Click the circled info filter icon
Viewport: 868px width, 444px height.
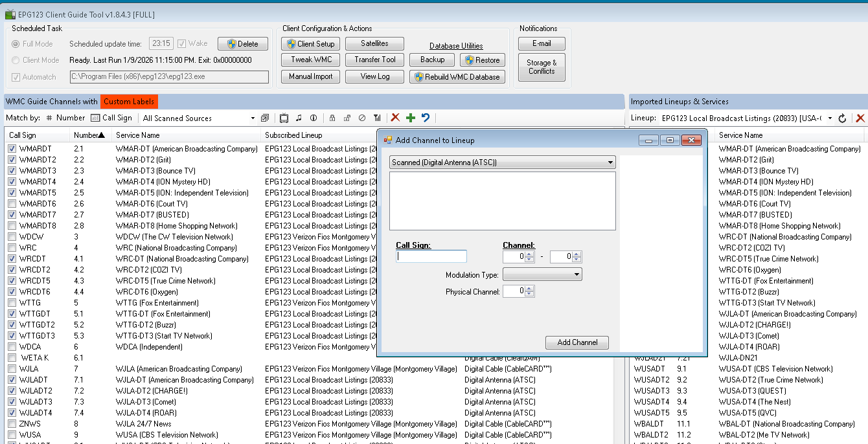pos(314,118)
